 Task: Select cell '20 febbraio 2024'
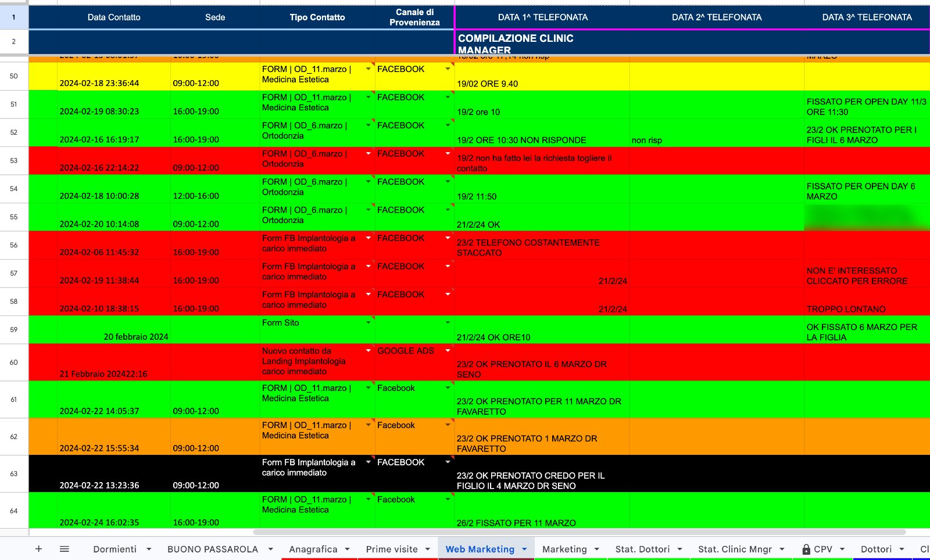114,329
